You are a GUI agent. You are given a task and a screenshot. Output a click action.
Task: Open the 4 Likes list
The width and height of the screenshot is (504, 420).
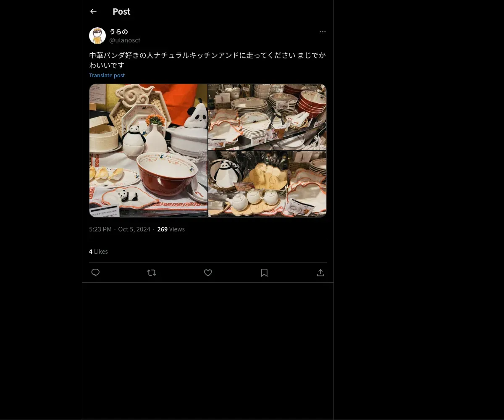tap(98, 251)
